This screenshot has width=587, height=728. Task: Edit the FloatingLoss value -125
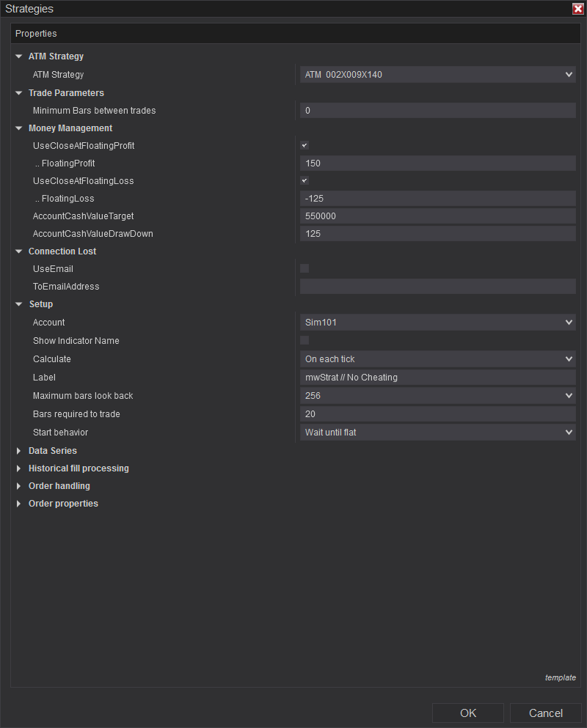[x=438, y=199]
